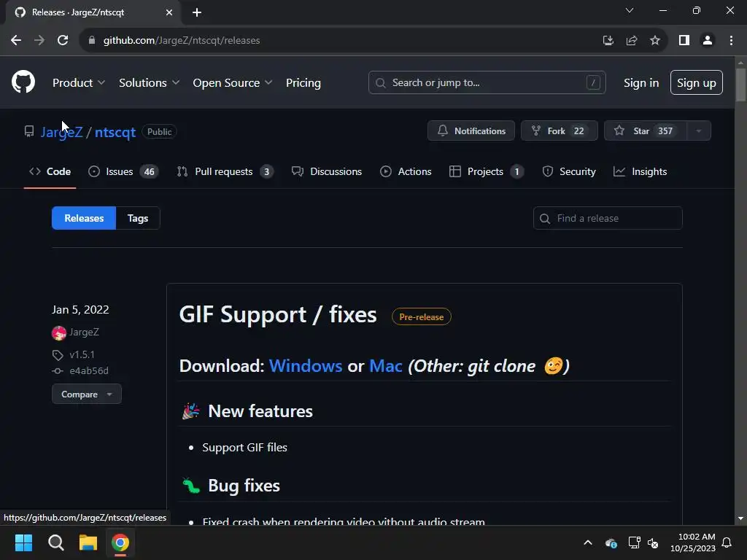Open the JargeZ owner link
Screen dimensions: 747x560
click(x=62, y=132)
